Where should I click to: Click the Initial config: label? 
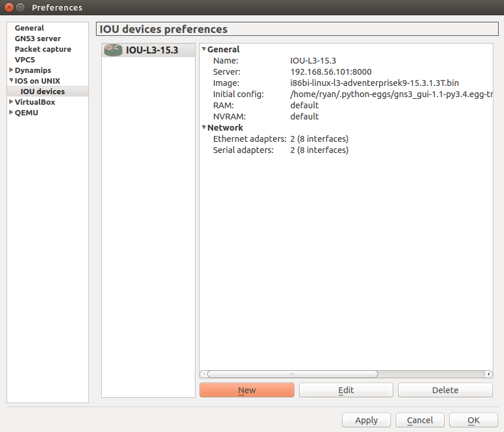pos(238,94)
